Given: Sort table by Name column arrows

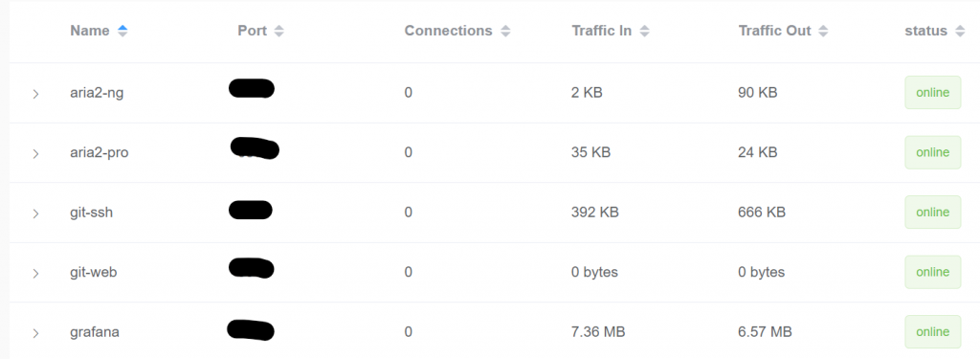Looking at the screenshot, I should coord(122,31).
